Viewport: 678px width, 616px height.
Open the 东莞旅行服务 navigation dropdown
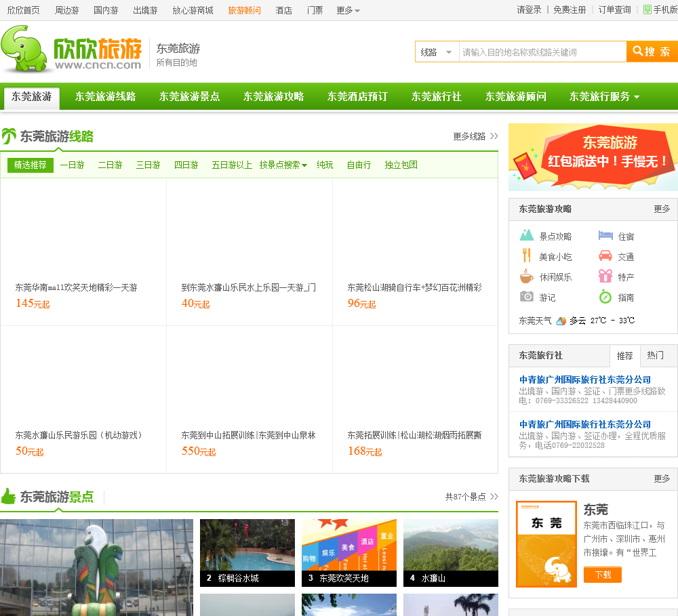604,97
